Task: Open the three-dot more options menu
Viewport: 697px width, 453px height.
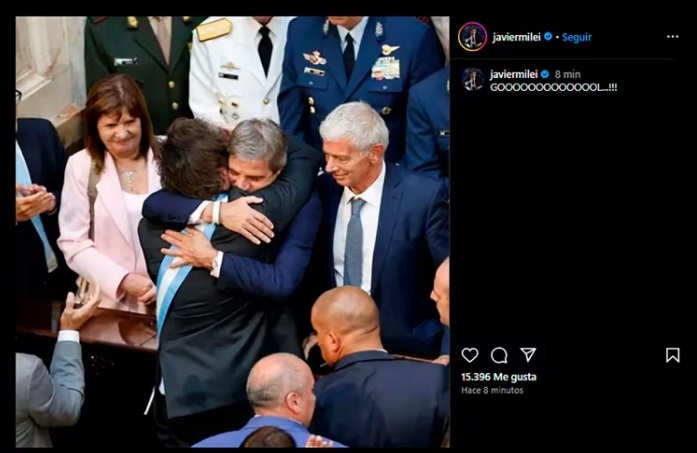Action: (673, 36)
